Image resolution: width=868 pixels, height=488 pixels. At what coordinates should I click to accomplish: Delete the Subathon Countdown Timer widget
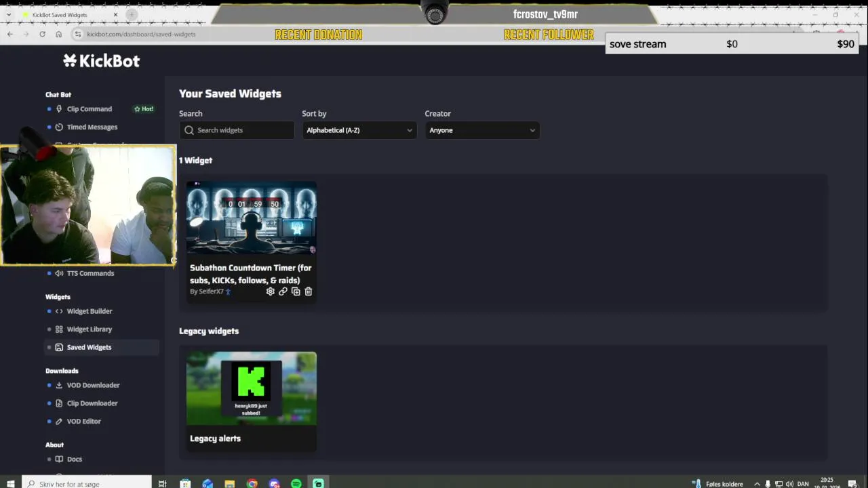point(309,291)
